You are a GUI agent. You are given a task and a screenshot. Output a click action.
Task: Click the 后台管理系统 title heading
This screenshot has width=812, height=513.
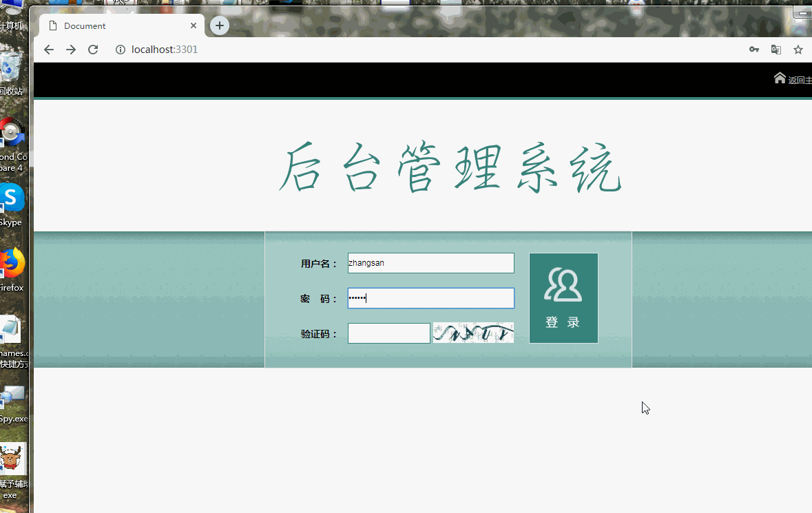point(450,167)
